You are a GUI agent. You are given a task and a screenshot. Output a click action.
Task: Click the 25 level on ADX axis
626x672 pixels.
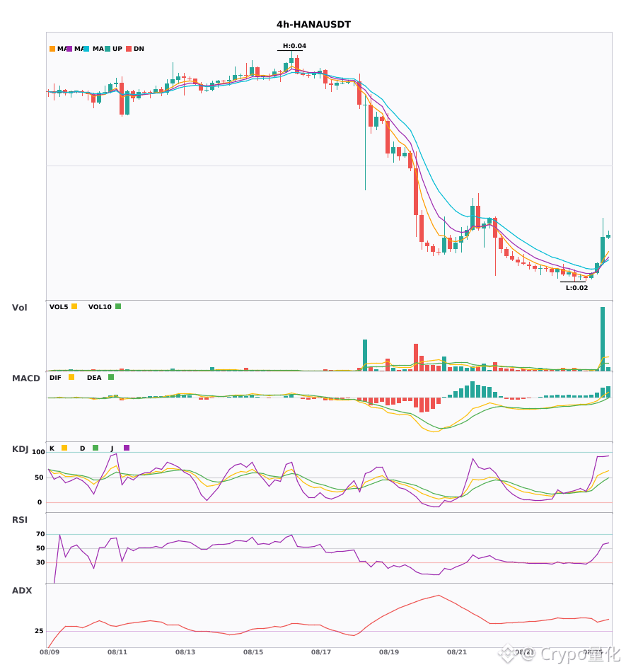click(39, 631)
